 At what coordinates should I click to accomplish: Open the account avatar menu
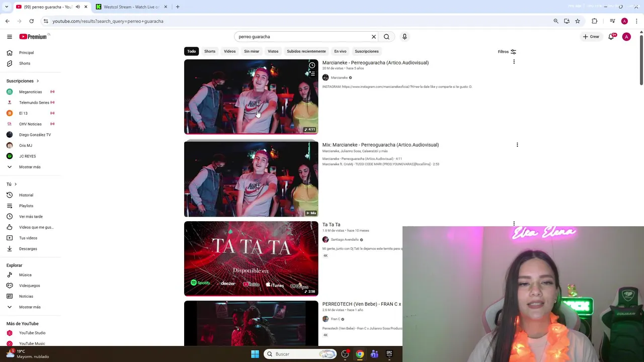coord(626,37)
